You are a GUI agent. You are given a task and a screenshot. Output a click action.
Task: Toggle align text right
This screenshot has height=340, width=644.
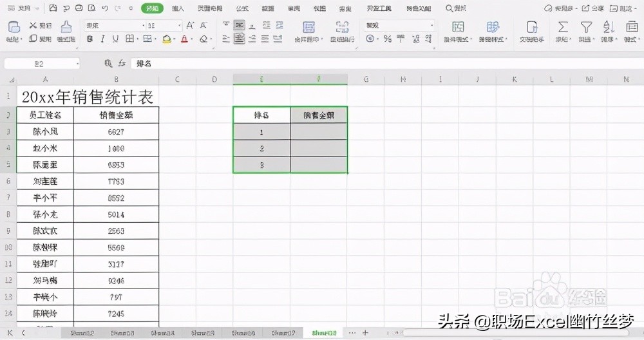click(x=252, y=39)
